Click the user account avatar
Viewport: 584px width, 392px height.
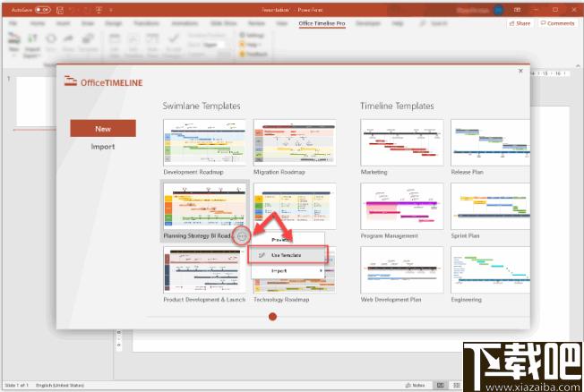[x=498, y=10]
